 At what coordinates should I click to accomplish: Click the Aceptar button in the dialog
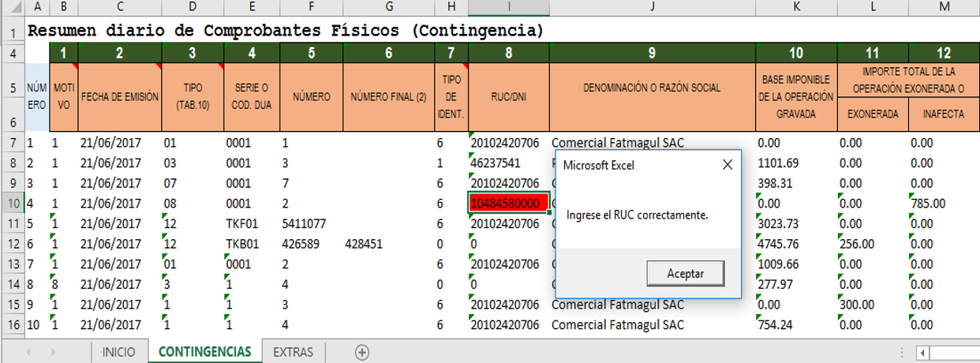pos(685,273)
